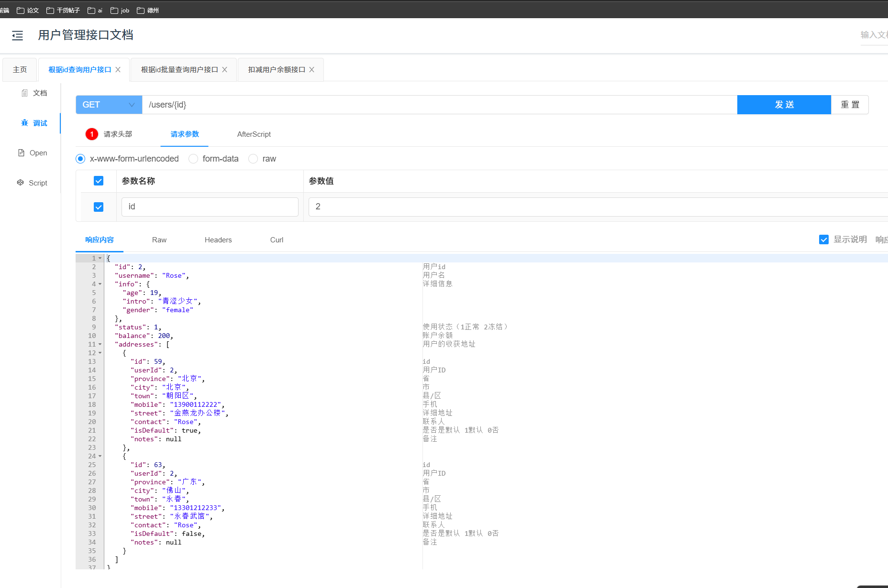The width and height of the screenshot is (888, 588).
Task: Open the Open API section
Action: (x=33, y=153)
